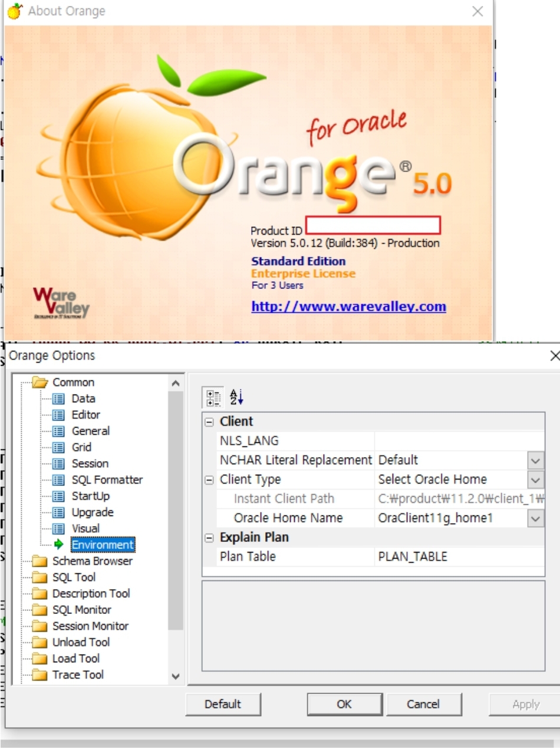Click the SQL Formatter page icon
Viewport: 560px width, 749px height.
[58, 480]
